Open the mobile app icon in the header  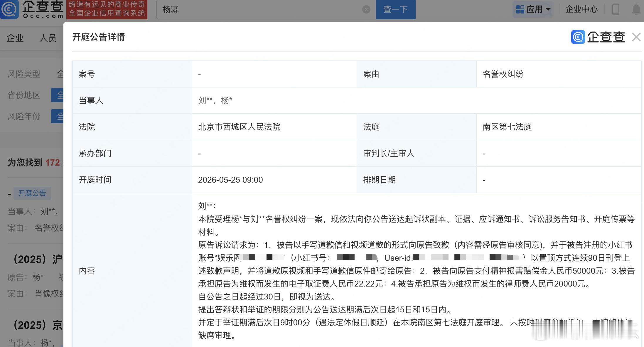[616, 9]
